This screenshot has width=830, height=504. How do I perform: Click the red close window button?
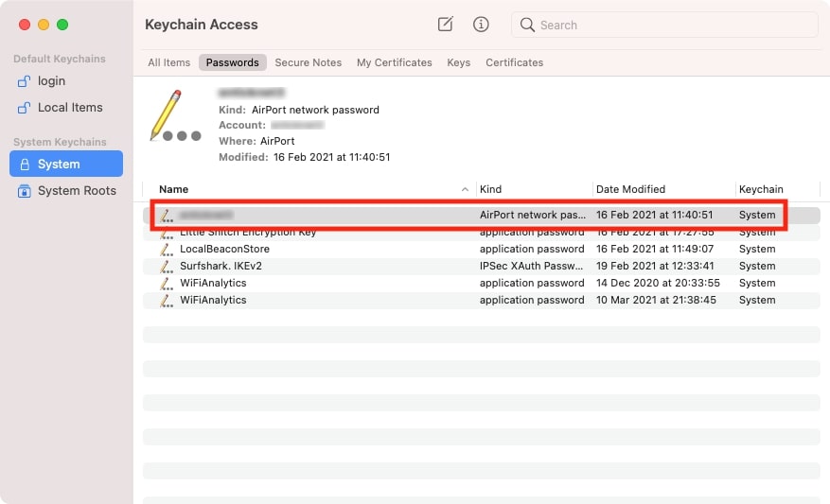pyautogui.click(x=25, y=25)
